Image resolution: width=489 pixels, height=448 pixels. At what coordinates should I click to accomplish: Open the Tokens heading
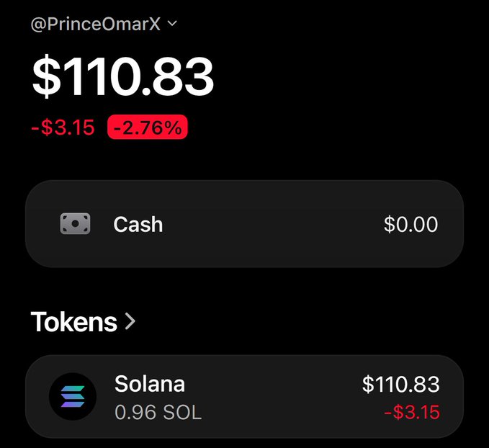pyautogui.click(x=74, y=322)
